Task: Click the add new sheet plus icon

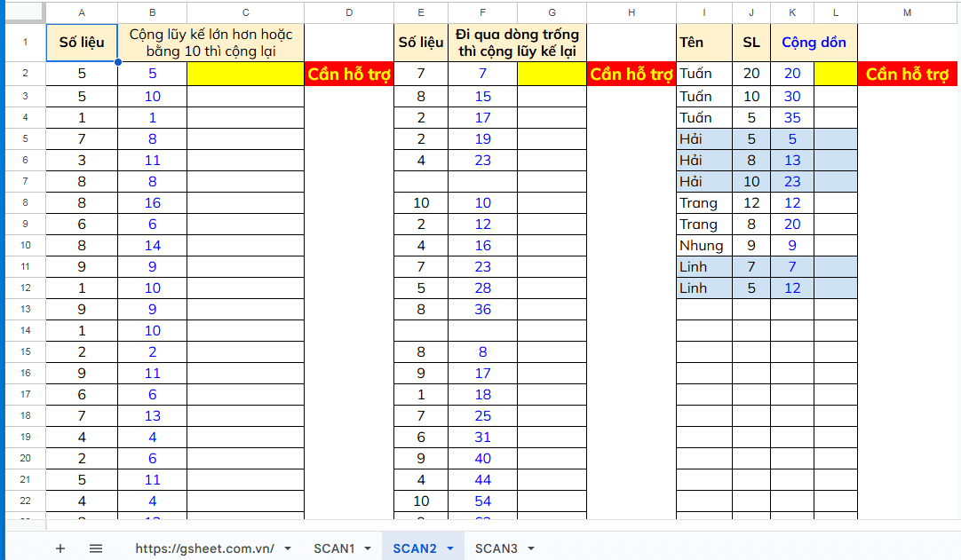Action: tap(60, 548)
